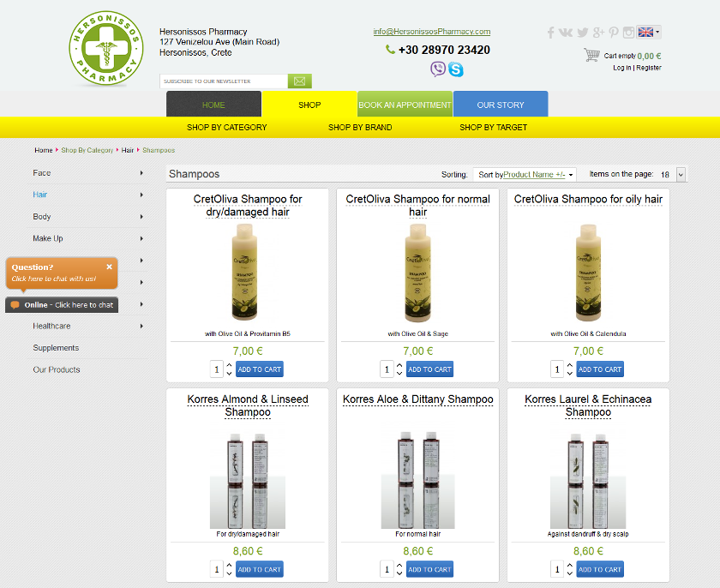Screen dimensions: 720x588
Task: Open Korres Almond & Linseed Shampoo title
Action: pos(248,405)
